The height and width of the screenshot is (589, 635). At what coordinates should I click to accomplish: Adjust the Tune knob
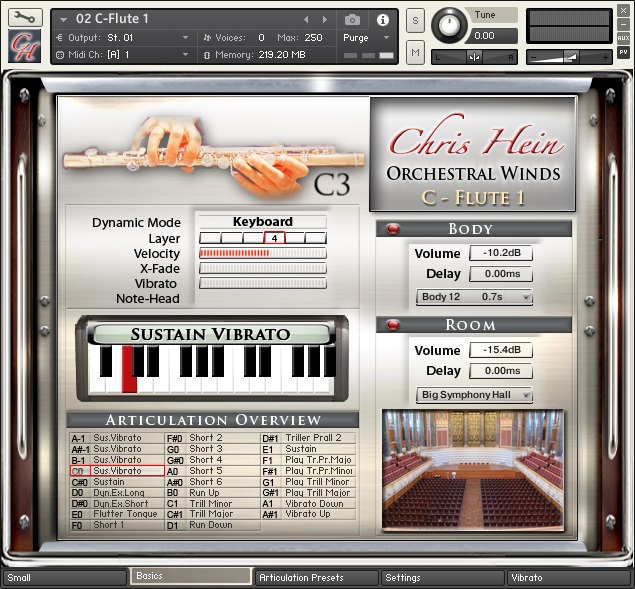(449, 25)
